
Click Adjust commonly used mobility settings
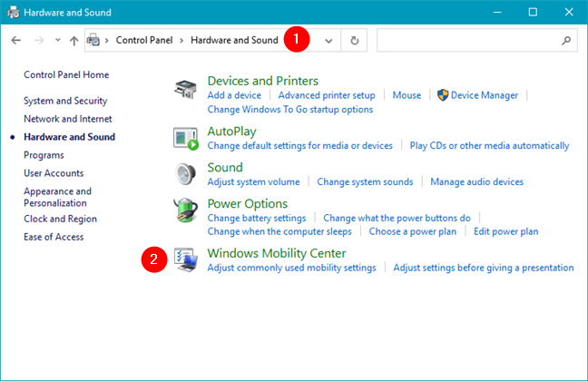click(292, 268)
